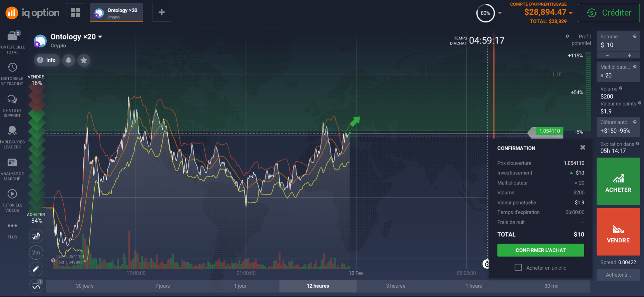Open the Multiplicateur ×20 selector
Viewport: 644px width, 297px height.
coord(618,71)
